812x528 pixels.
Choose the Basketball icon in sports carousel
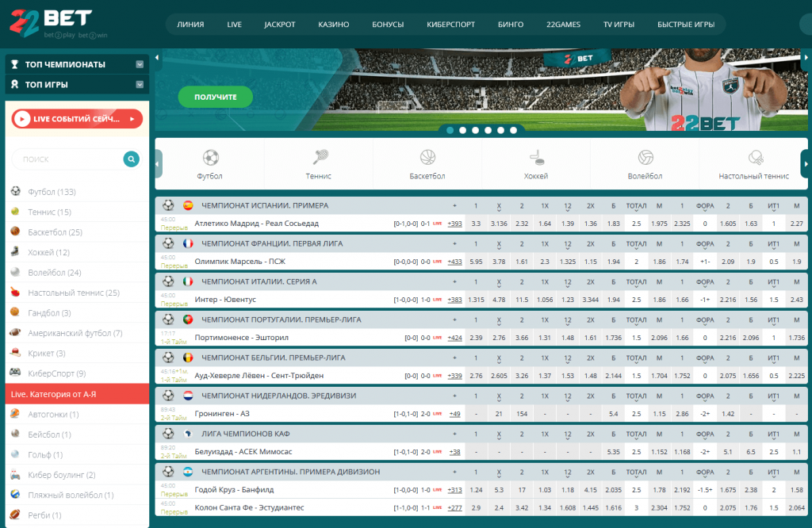coord(427,157)
